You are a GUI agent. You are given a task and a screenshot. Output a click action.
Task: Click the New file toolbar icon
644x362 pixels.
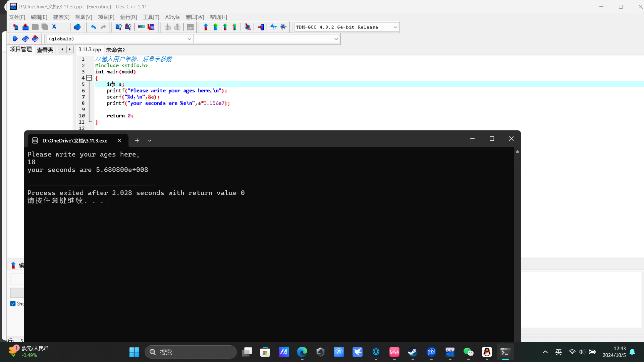(15, 27)
